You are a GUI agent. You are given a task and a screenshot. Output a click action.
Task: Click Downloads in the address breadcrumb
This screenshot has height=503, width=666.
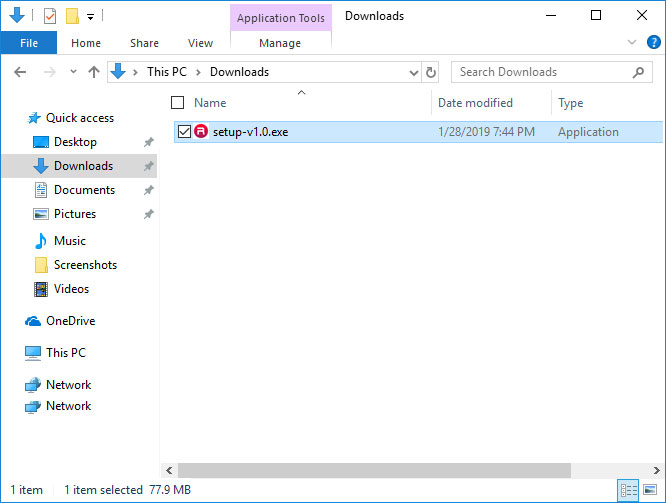click(240, 72)
